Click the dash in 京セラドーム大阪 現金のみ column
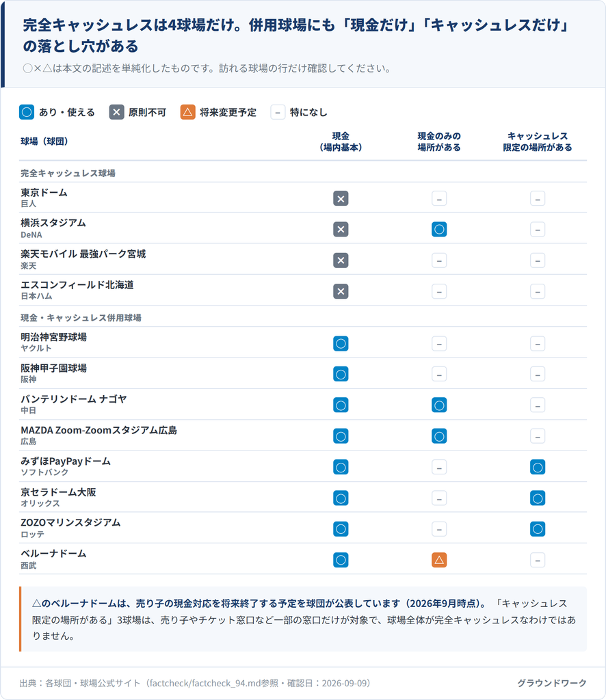 point(439,498)
